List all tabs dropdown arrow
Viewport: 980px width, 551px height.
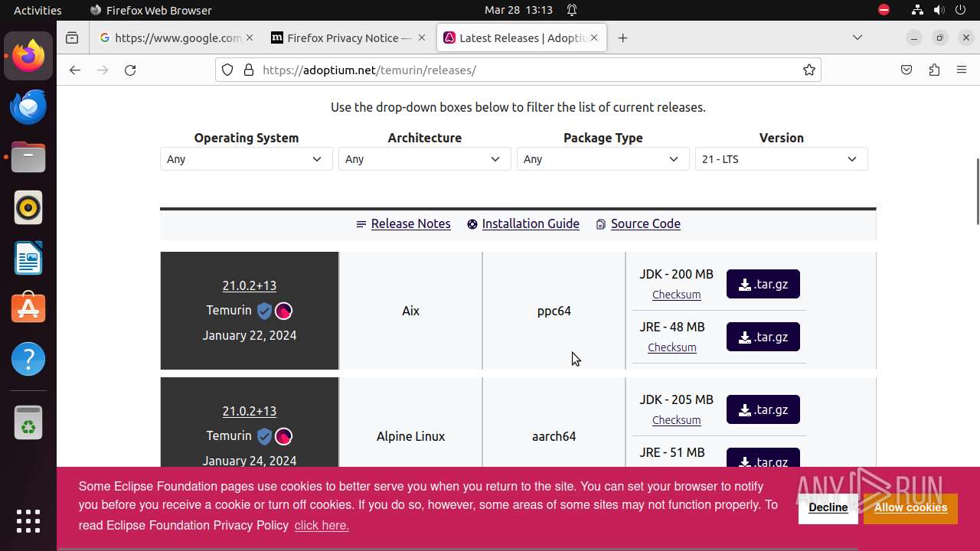point(857,37)
